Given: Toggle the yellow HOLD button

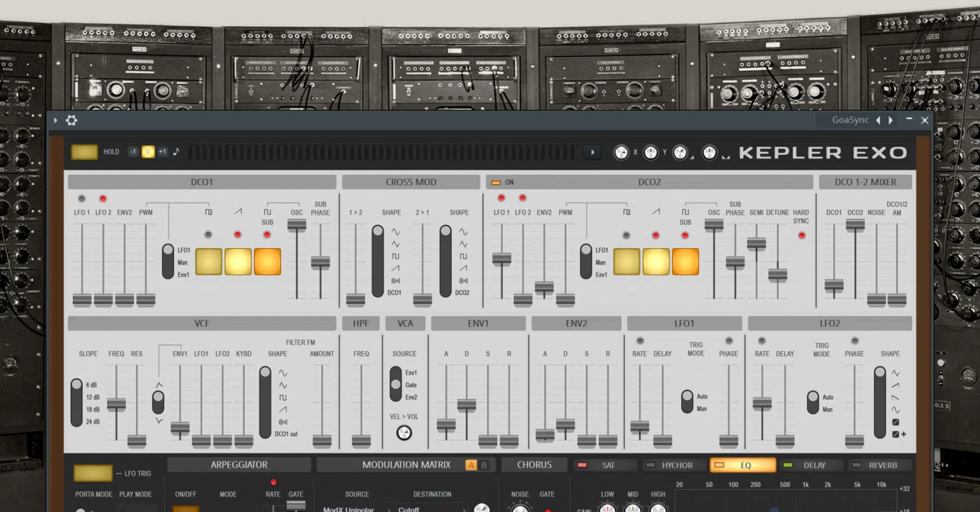Looking at the screenshot, I should (84, 152).
